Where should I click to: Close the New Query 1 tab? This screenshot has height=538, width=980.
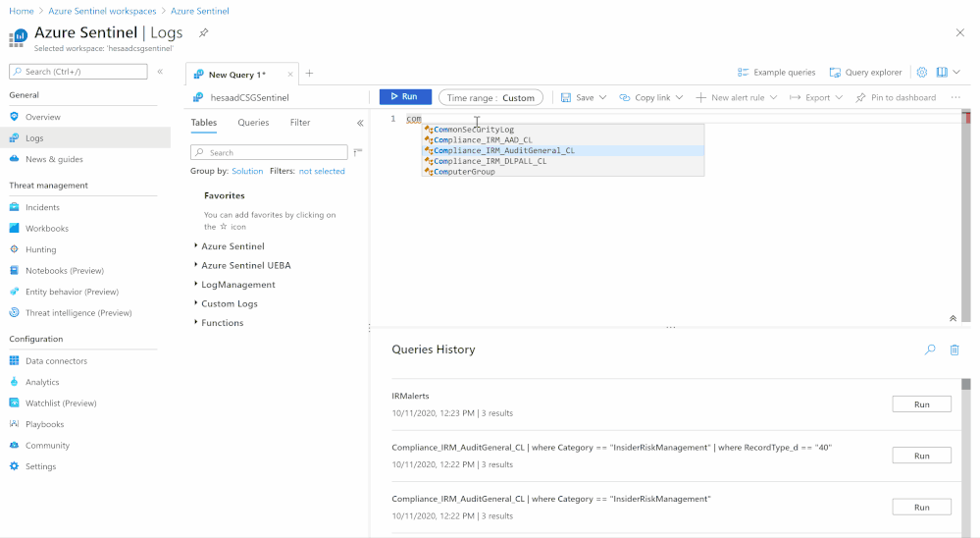pos(290,75)
